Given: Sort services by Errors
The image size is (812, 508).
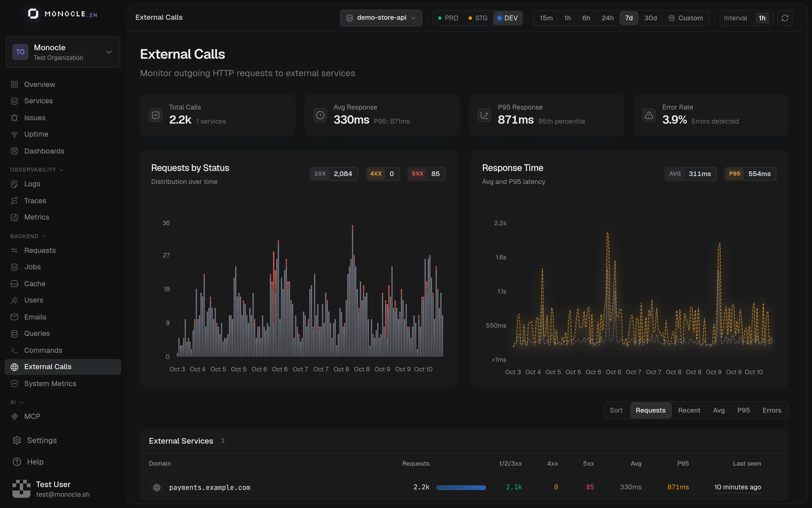Looking at the screenshot, I should (x=771, y=410).
